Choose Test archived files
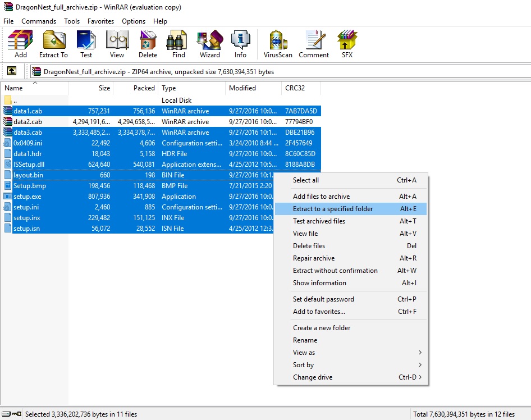 coord(351,221)
